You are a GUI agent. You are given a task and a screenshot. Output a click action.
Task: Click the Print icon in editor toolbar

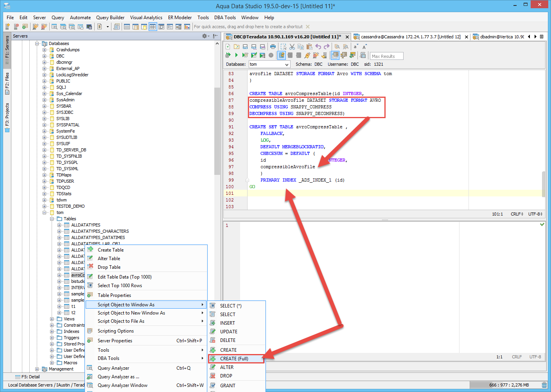[x=273, y=47]
